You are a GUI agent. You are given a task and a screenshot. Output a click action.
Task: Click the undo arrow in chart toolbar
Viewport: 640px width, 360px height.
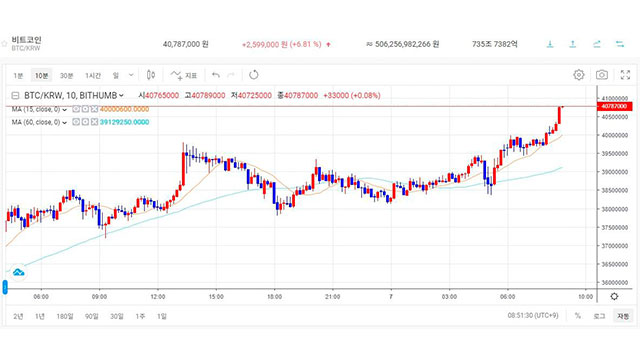tap(216, 75)
